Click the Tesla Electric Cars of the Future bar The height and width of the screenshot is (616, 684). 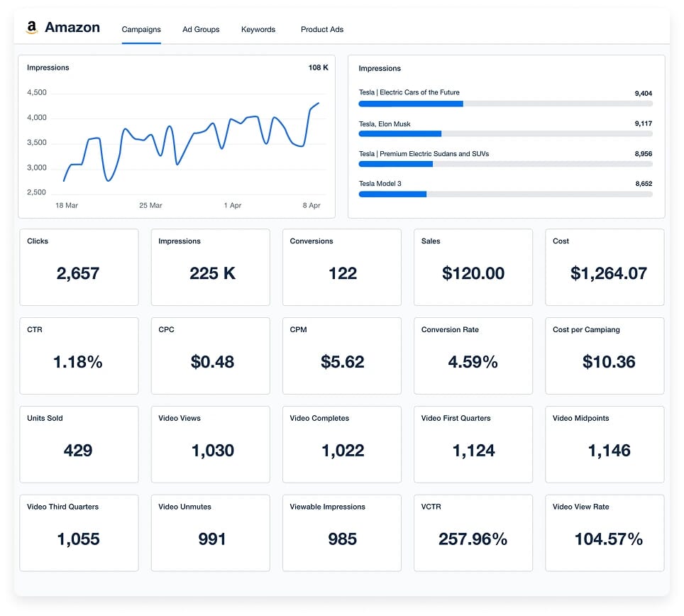(x=506, y=104)
